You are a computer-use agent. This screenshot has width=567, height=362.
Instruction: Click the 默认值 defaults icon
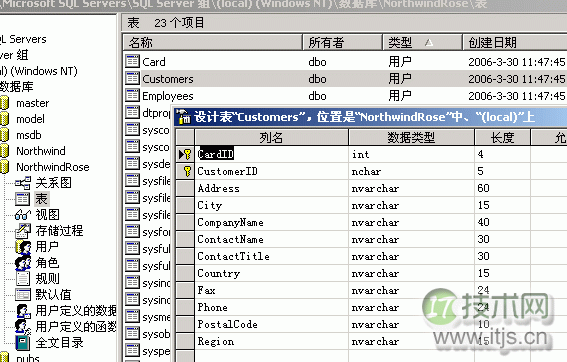tap(23, 294)
